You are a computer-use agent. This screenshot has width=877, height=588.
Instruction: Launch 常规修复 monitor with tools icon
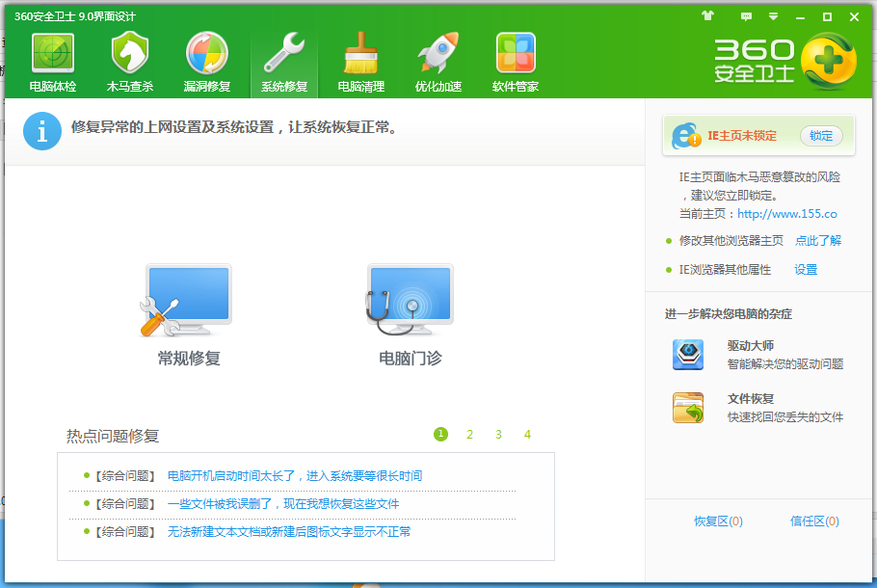point(186,301)
